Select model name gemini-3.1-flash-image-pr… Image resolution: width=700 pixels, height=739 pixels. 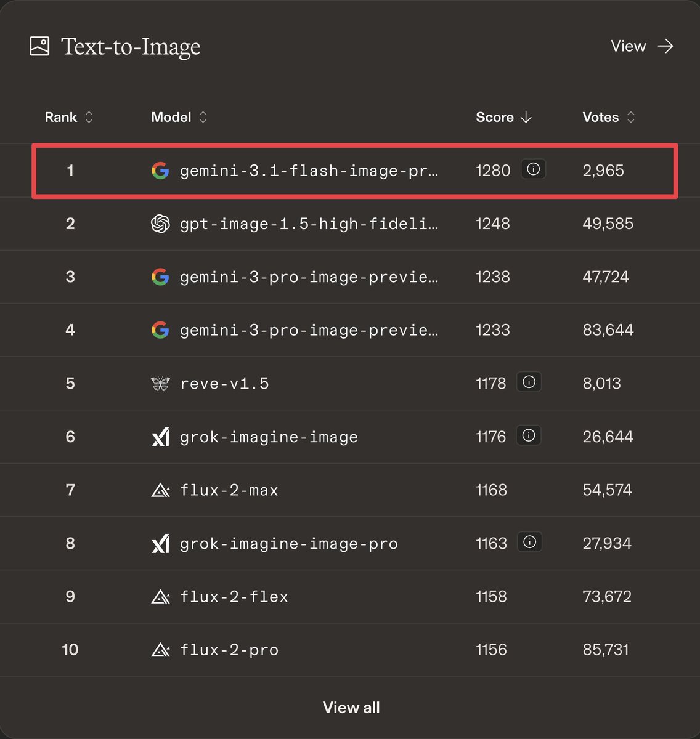pos(309,171)
